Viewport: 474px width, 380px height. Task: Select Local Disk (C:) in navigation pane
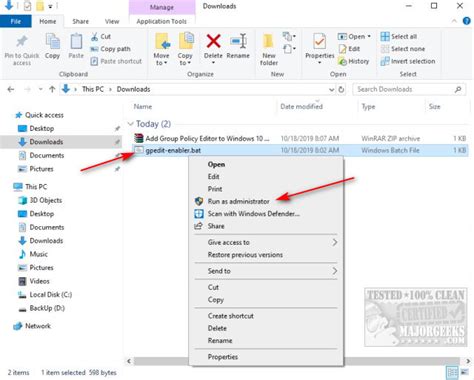[51, 295]
